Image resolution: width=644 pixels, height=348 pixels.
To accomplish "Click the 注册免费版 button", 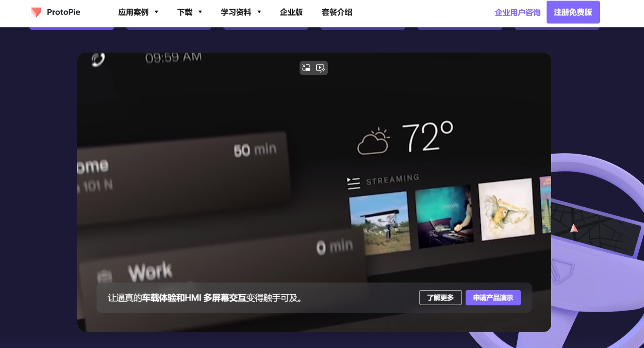I will (573, 12).
